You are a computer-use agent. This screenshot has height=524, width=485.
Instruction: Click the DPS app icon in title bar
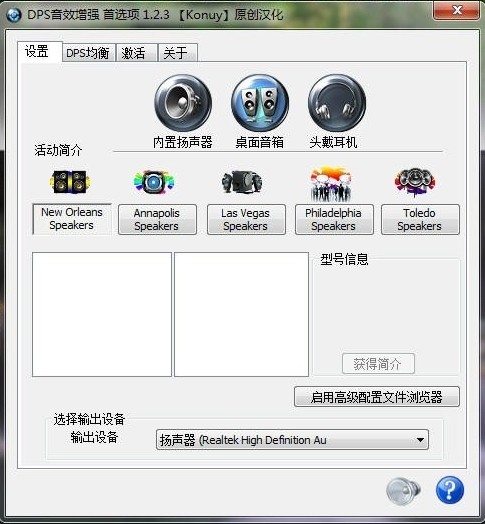(x=14, y=15)
